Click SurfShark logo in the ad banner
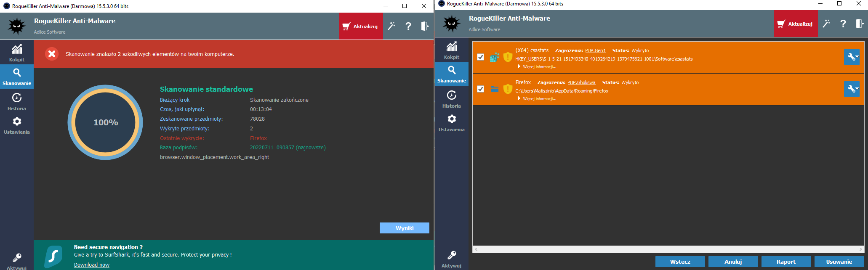Viewport: 868px width, 270px height. pos(54,256)
